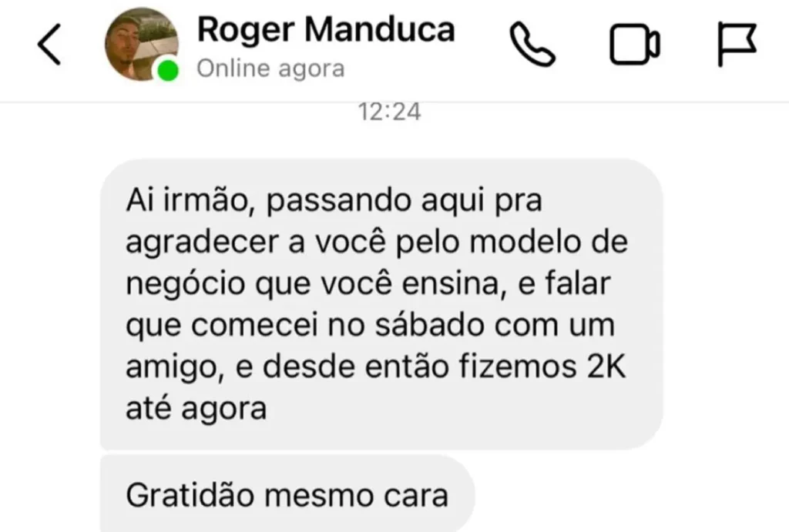
Task: Click the 'passando aqui pra' text
Action: coord(404,201)
